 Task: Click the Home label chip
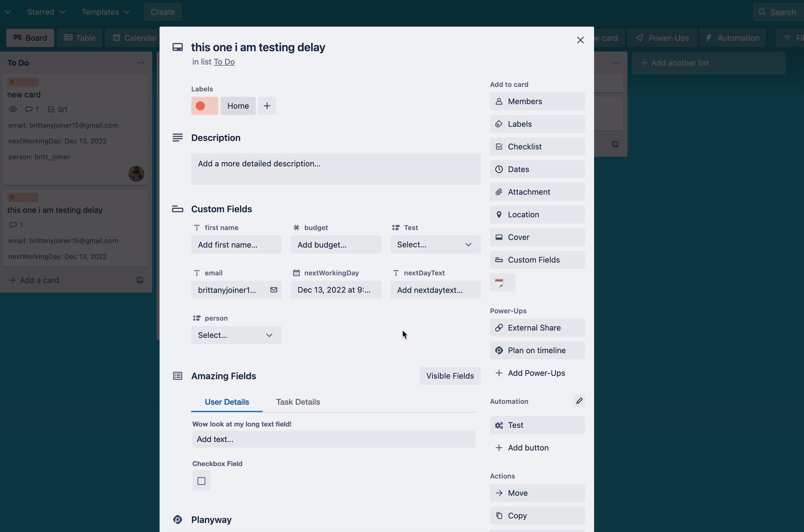[238, 106]
